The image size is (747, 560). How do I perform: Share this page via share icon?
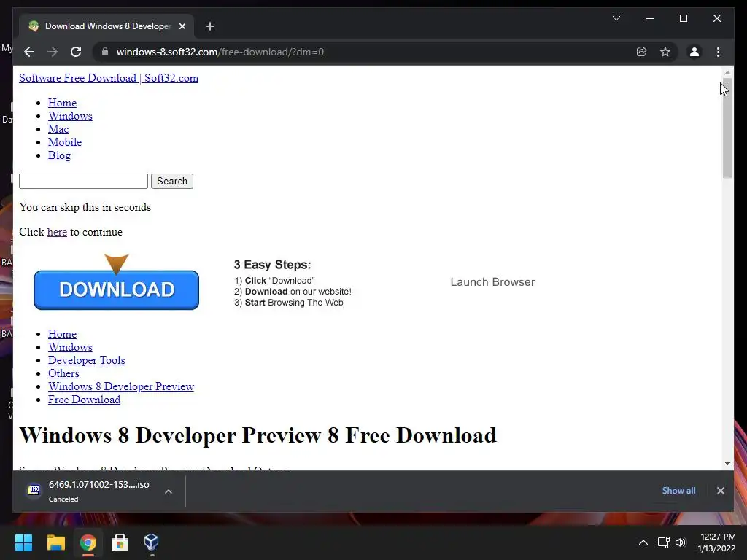pyautogui.click(x=642, y=52)
